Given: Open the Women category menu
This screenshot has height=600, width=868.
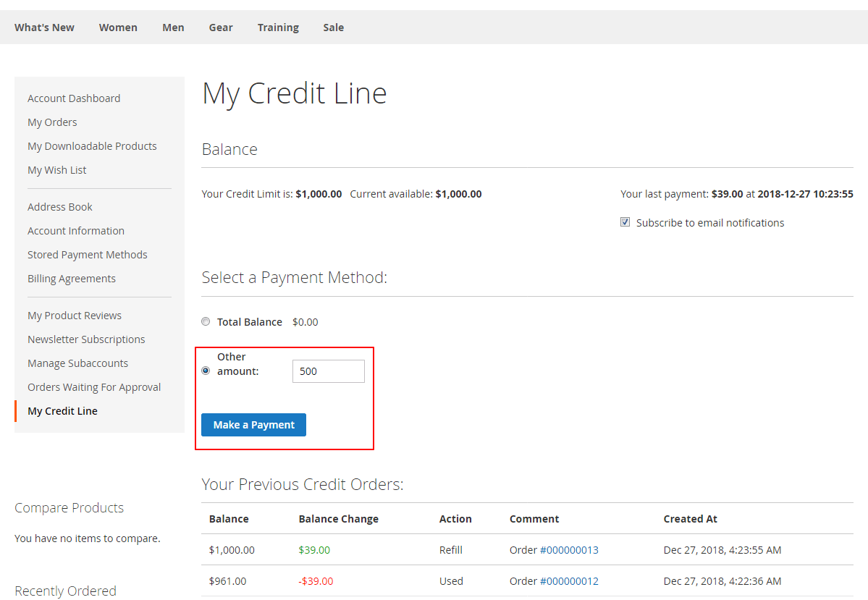Looking at the screenshot, I should click(x=118, y=27).
